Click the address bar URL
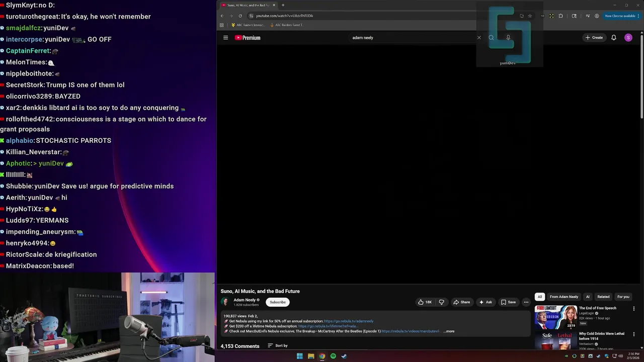 coord(284,16)
